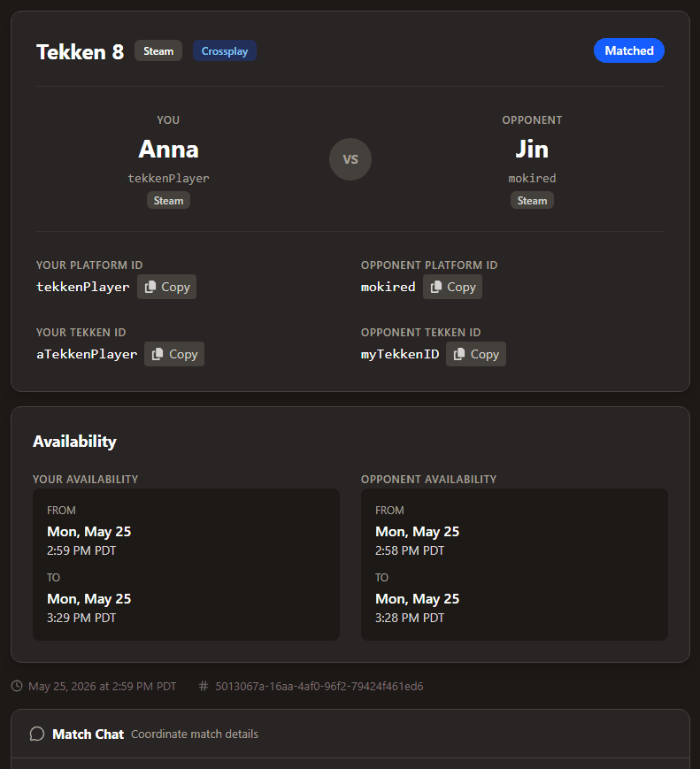Viewport: 700px width, 769px height.
Task: Click the Coordinate match details subtitle
Action: click(195, 734)
